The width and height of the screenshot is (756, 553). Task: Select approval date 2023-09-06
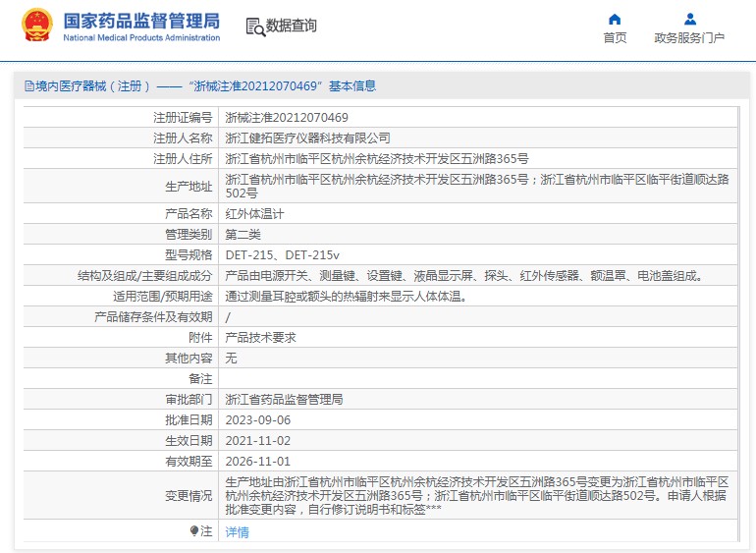258,420
